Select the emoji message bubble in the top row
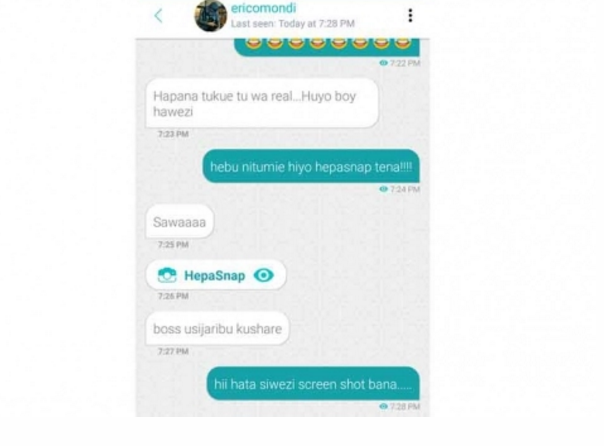The image size is (604, 446). point(327,47)
